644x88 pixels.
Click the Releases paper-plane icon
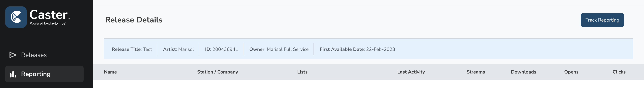pos(13,55)
